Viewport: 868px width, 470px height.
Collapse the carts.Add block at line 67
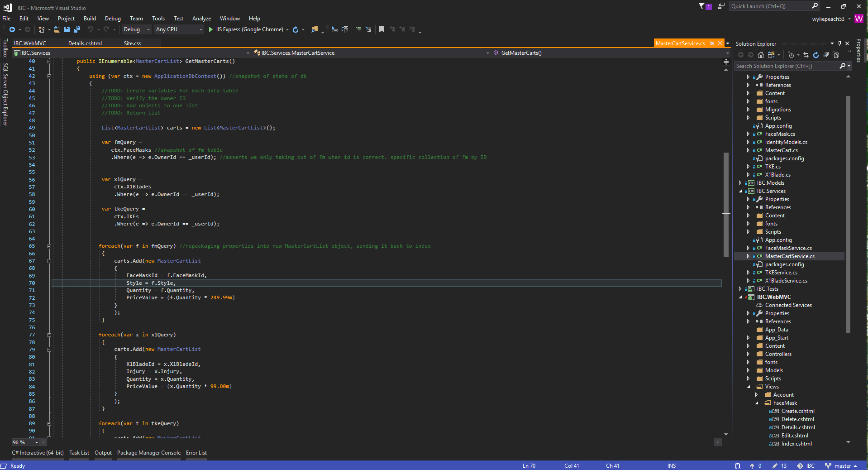49,261
